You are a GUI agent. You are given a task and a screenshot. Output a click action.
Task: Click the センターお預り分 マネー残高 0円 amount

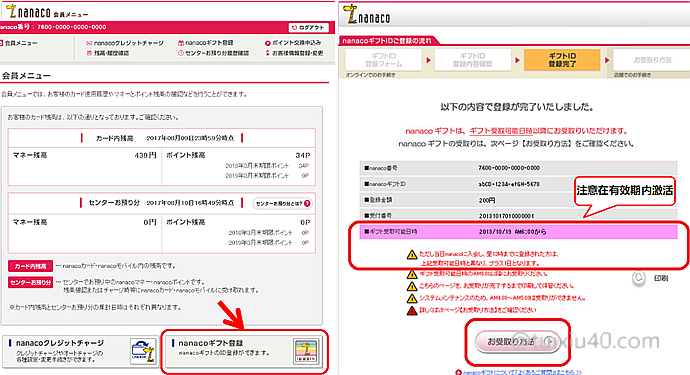click(x=150, y=222)
